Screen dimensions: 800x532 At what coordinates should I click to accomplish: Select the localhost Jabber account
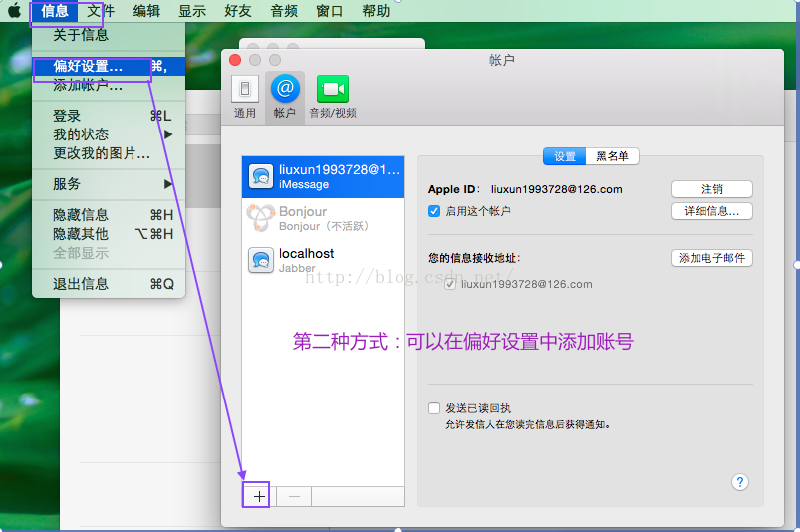tap(323, 260)
